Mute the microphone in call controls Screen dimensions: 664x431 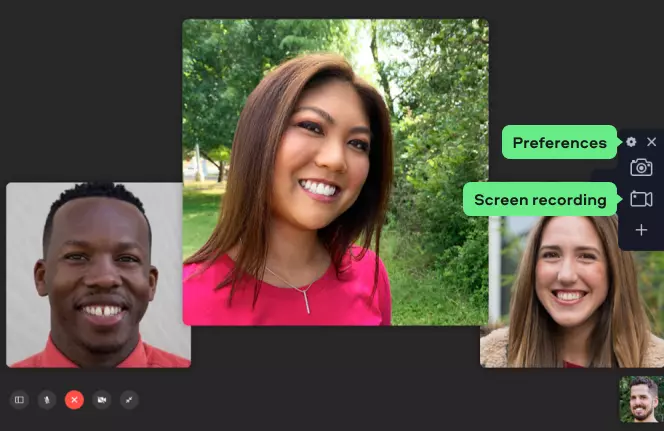pyautogui.click(x=47, y=400)
